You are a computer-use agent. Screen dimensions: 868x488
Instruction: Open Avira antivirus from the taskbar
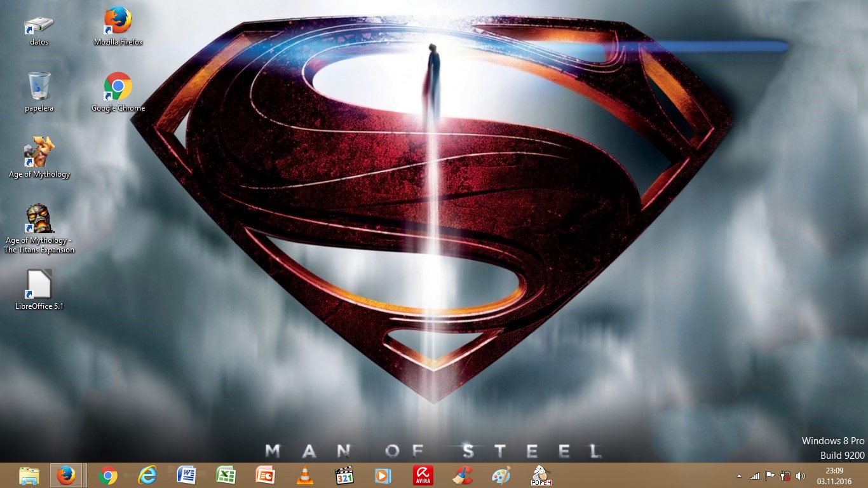tap(423, 475)
